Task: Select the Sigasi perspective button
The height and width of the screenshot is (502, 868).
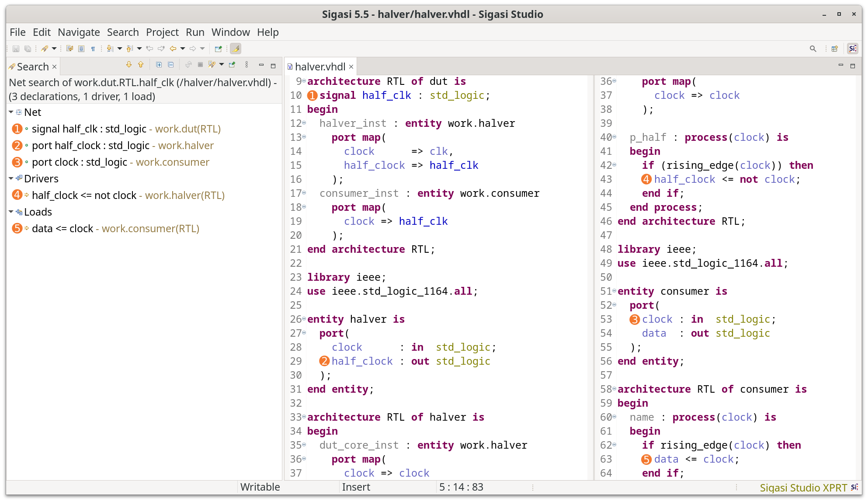Action: (852, 49)
